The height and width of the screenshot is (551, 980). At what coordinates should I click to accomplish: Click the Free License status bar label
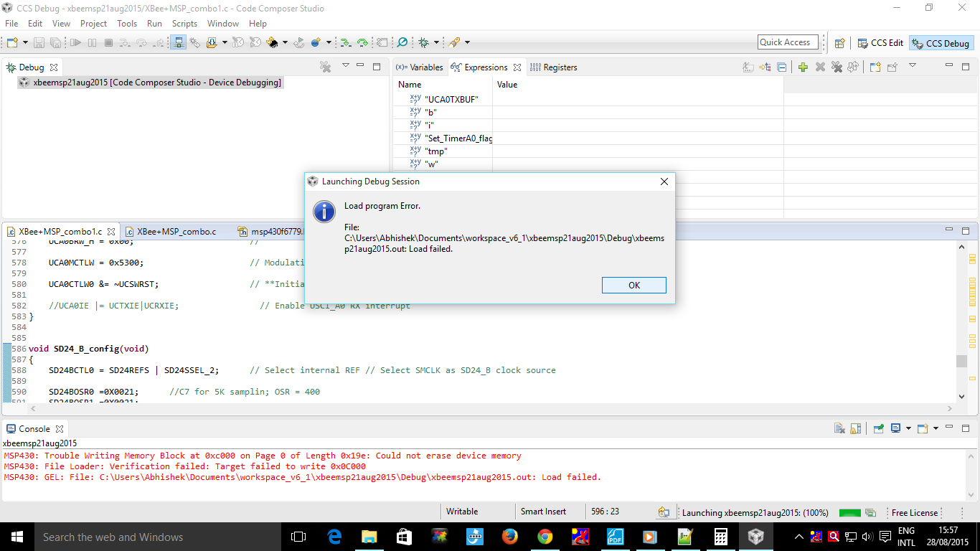pos(914,513)
